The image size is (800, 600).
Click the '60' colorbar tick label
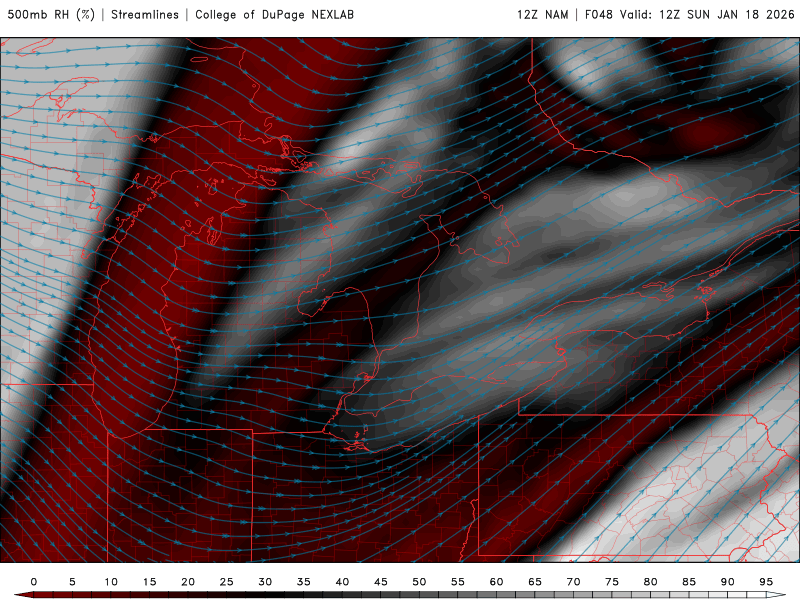496,582
